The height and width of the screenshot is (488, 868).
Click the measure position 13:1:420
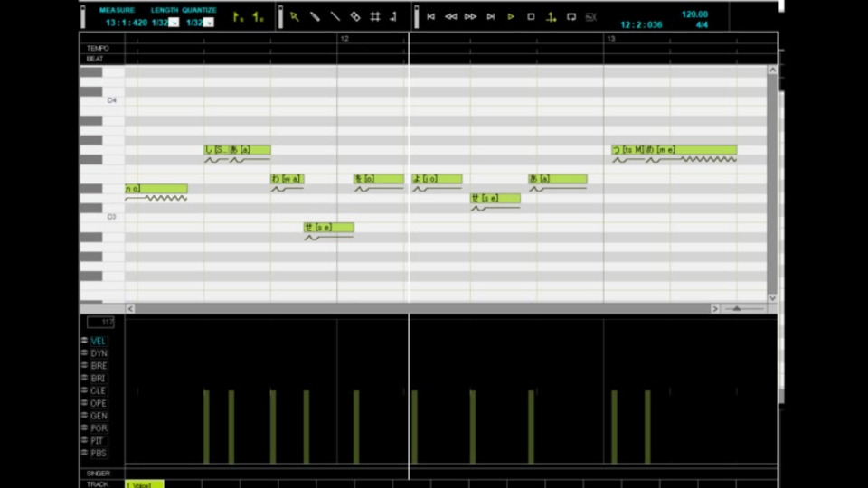point(127,23)
